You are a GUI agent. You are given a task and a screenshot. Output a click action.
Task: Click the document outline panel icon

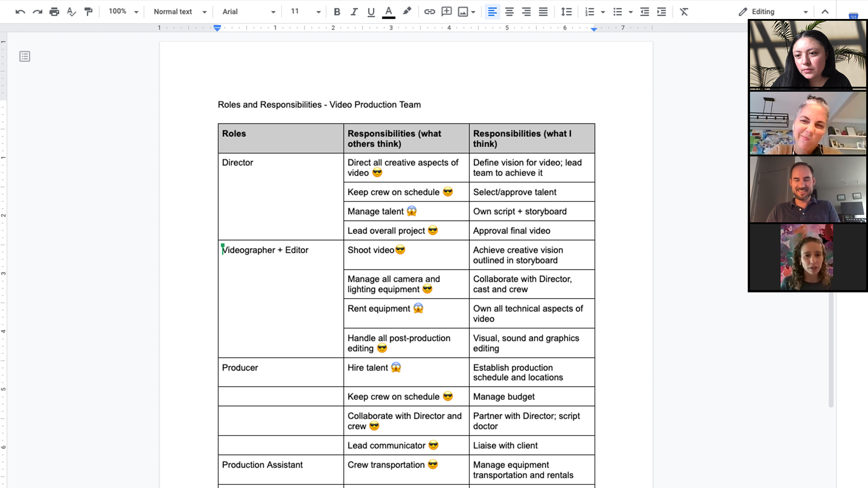coord(24,56)
